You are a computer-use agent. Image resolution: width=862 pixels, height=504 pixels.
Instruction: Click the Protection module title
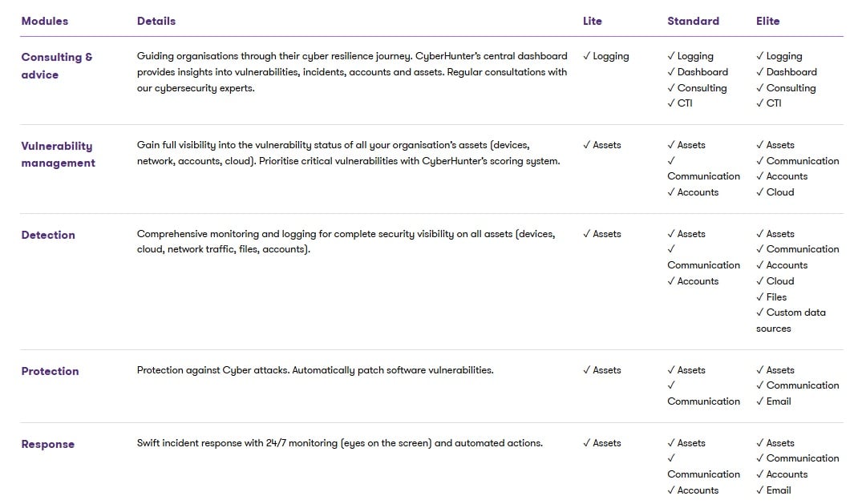(x=50, y=371)
